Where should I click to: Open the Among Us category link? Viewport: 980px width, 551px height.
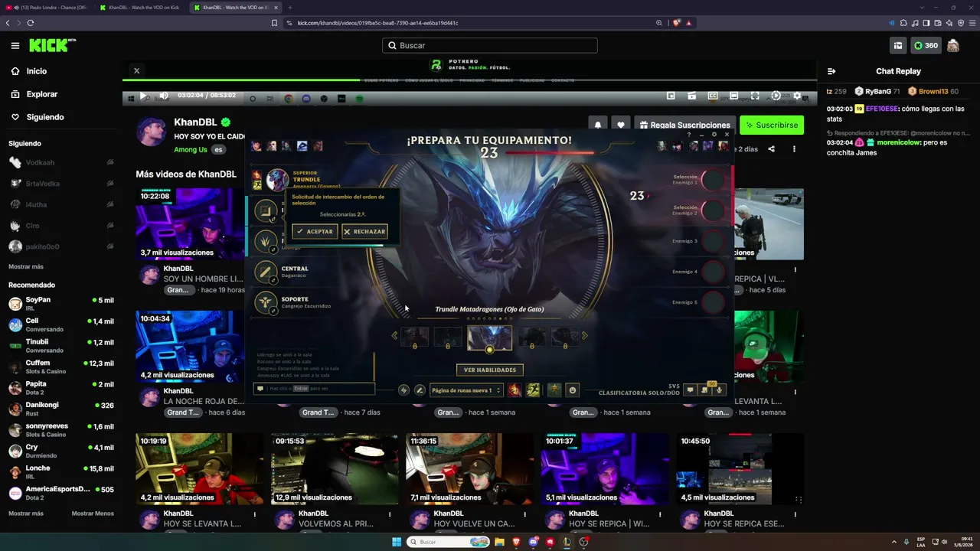coord(191,150)
